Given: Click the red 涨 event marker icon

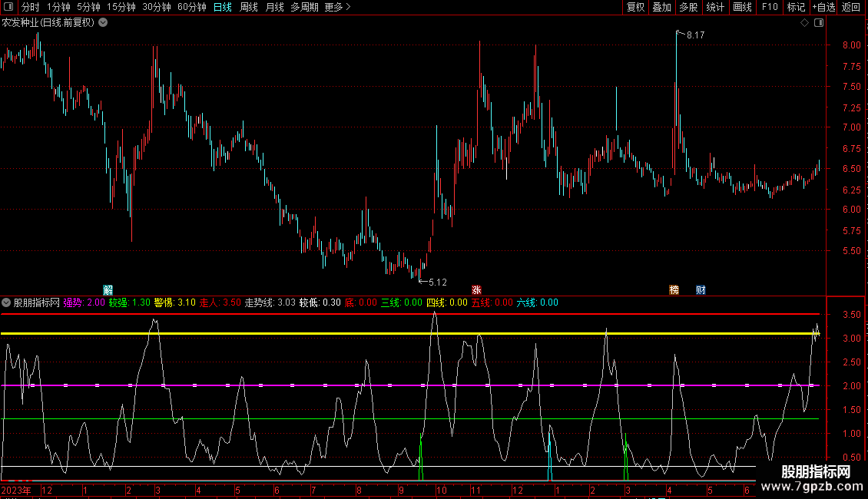Looking at the screenshot, I should click(476, 289).
